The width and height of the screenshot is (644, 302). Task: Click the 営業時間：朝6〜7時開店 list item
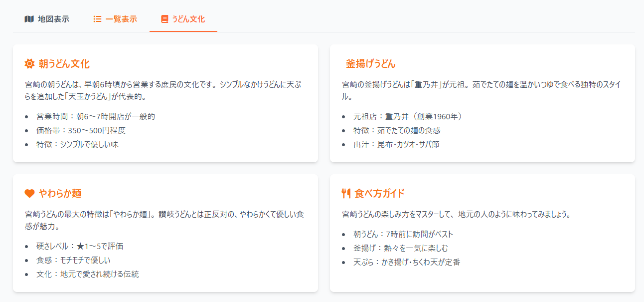(x=96, y=117)
